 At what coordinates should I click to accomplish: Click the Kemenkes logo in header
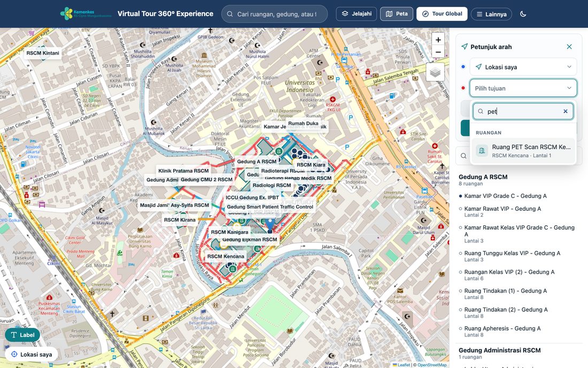point(86,14)
